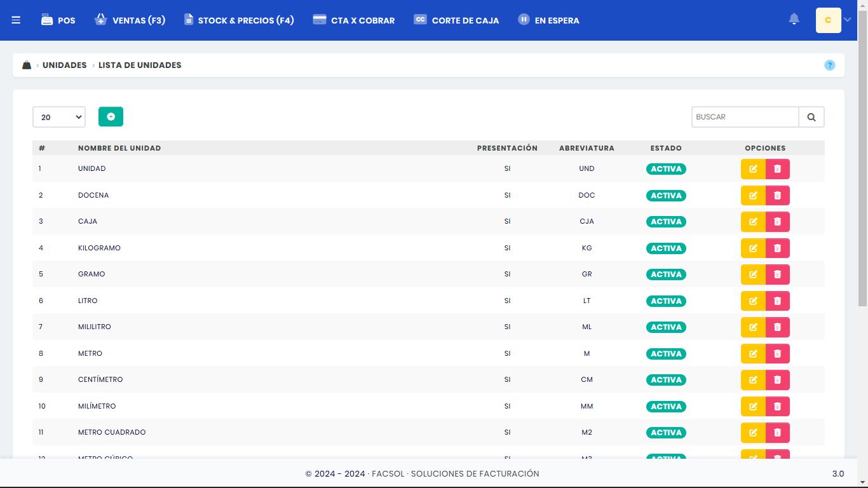This screenshot has height=488, width=868.
Task: Click the ESTADO column header
Action: [666, 148]
